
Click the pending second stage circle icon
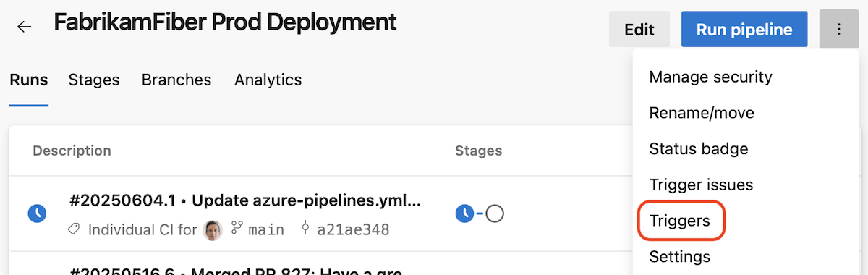[x=495, y=213]
